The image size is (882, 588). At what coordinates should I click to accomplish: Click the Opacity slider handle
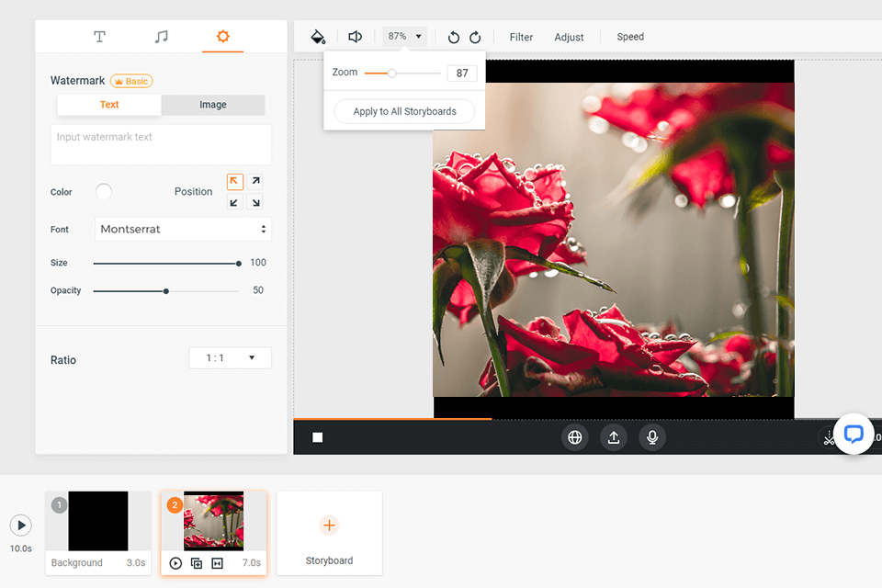pyautogui.click(x=166, y=291)
